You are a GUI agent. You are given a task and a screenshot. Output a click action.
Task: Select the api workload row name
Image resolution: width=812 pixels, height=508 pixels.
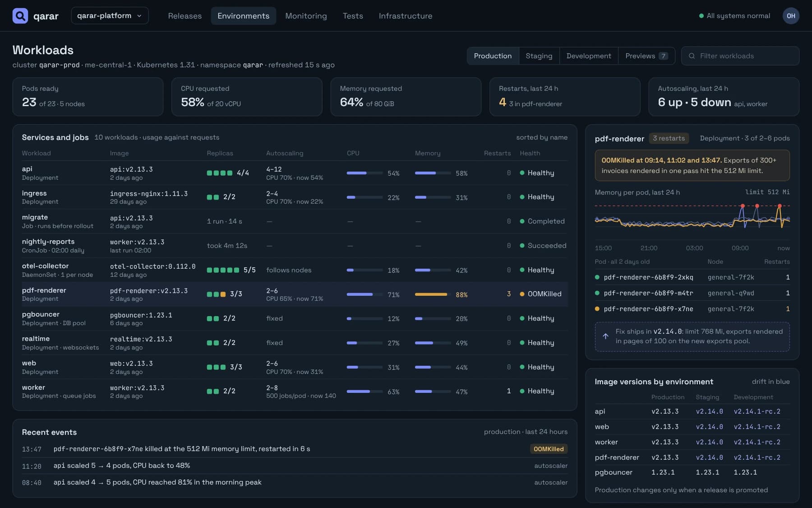[27, 169]
